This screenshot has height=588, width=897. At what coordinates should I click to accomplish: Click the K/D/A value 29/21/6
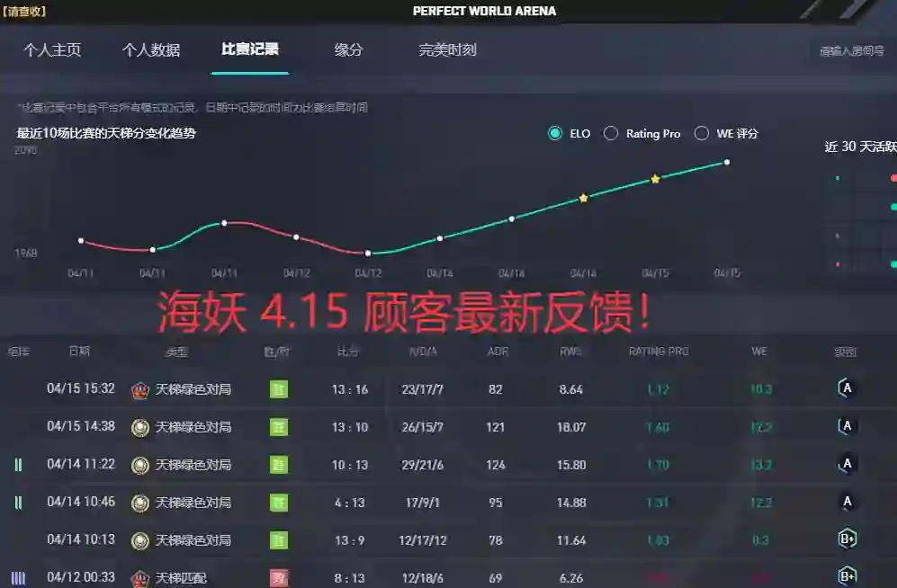click(422, 465)
